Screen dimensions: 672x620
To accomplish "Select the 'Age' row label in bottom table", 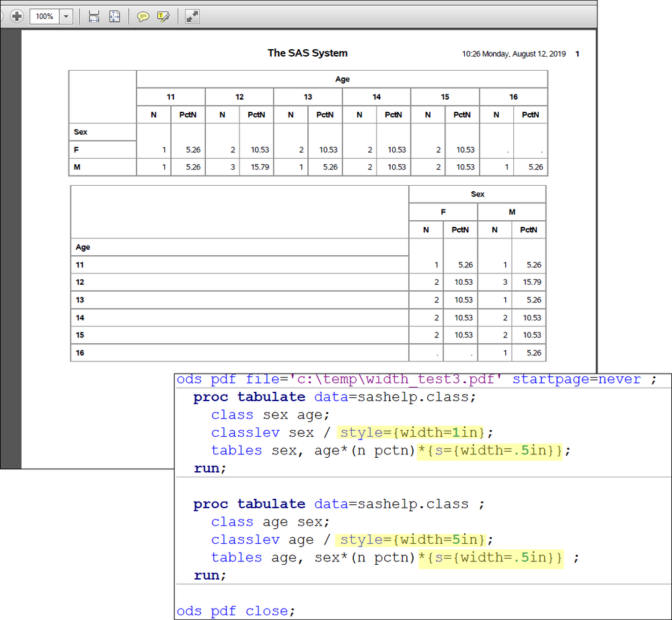I will (x=83, y=248).
